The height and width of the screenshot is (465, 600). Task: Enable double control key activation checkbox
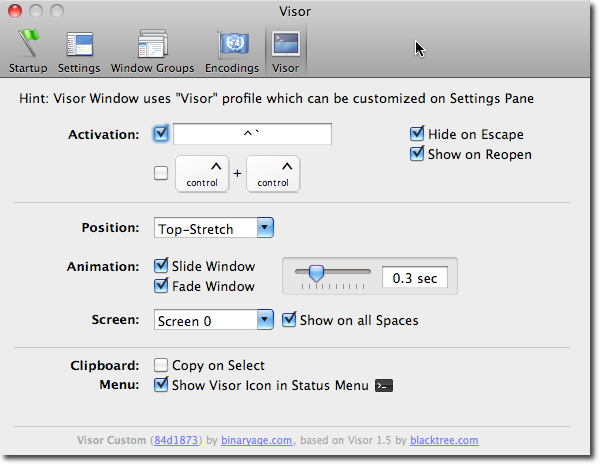click(161, 173)
